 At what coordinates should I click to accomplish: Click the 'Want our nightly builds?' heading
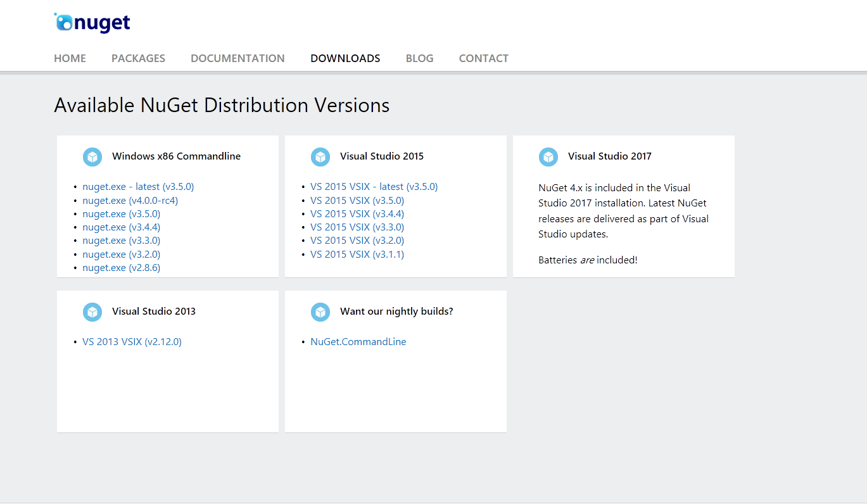[x=396, y=312]
